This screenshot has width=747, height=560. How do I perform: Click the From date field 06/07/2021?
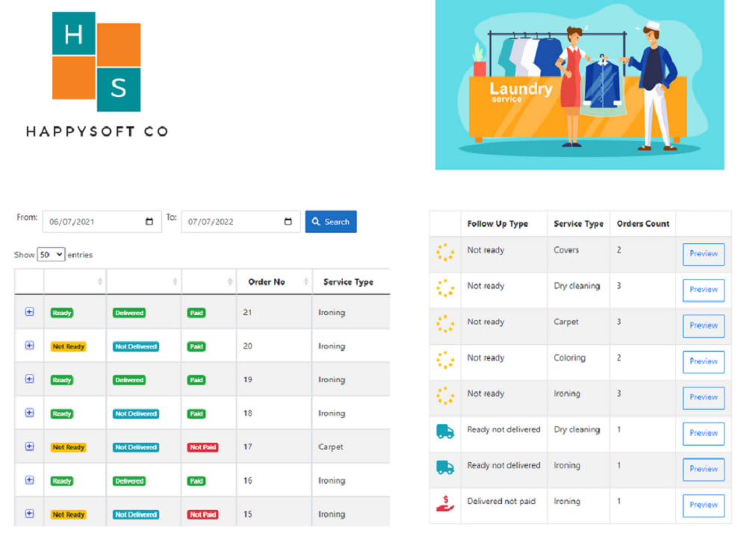tap(102, 222)
